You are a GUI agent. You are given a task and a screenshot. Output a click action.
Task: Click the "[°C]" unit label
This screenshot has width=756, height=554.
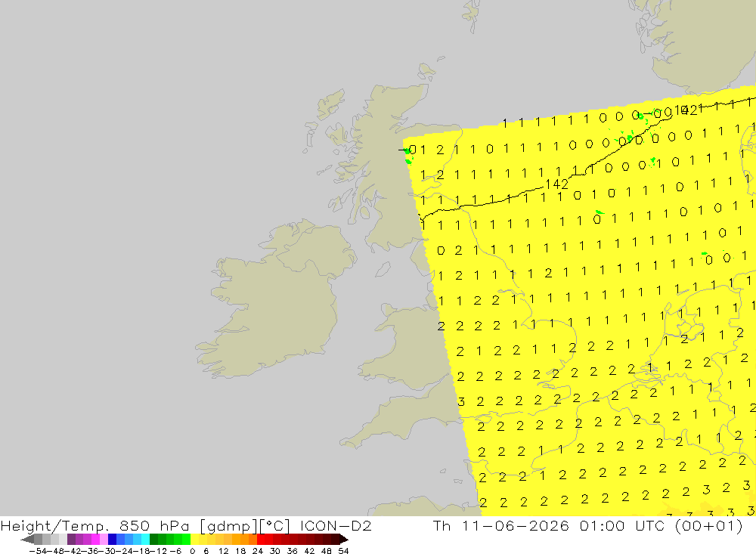coord(275,526)
